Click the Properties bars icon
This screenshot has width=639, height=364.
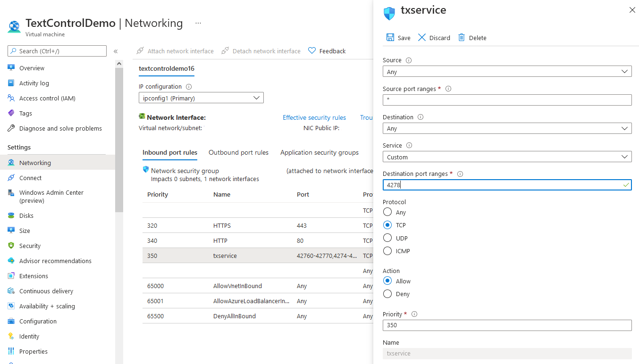click(11, 351)
